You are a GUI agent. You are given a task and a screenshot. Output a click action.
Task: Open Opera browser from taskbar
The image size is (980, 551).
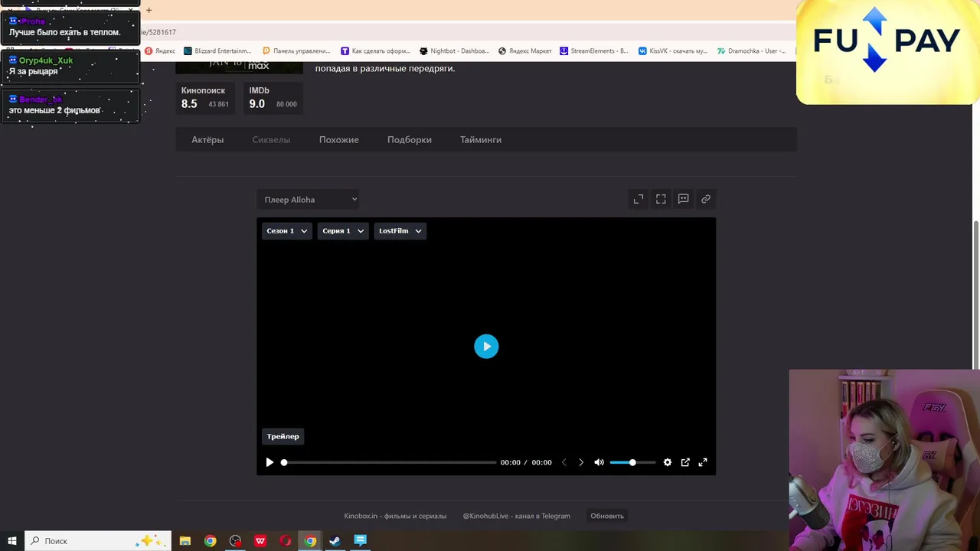tap(286, 541)
